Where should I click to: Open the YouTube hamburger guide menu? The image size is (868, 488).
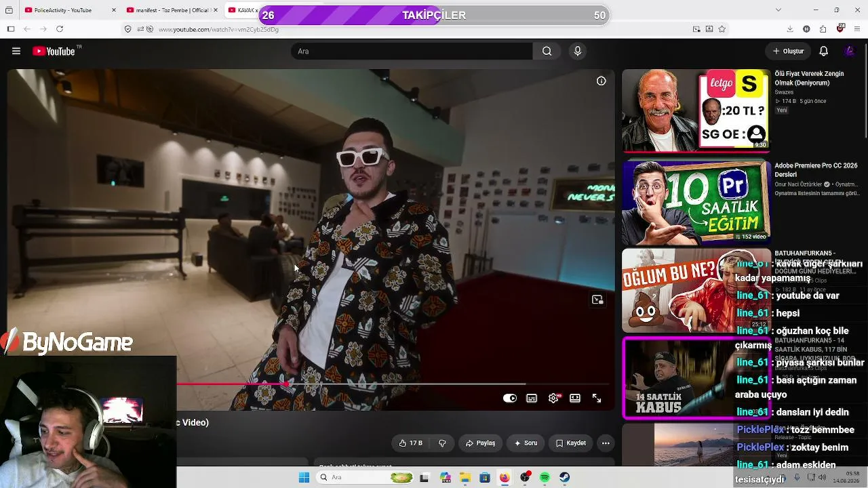coord(16,52)
